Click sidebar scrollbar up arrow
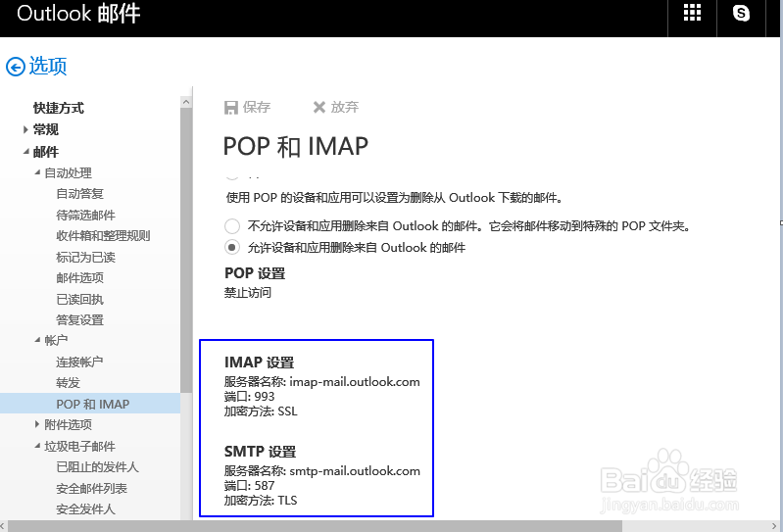 tap(186, 102)
